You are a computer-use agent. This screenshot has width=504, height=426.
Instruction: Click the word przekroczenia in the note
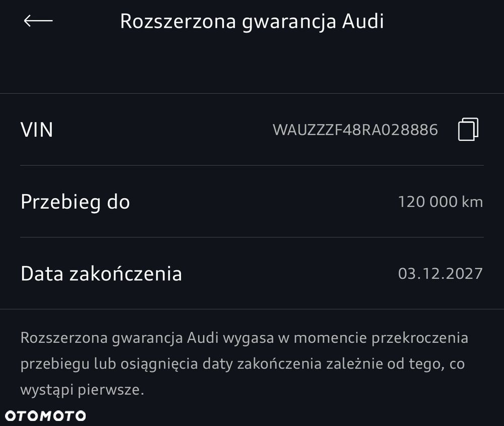click(419, 338)
